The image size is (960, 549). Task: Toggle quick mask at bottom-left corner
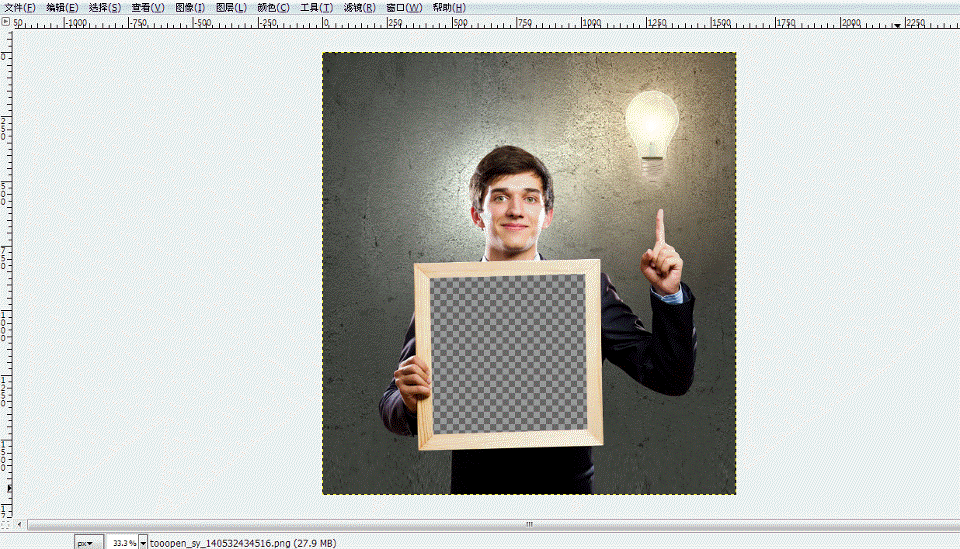6,525
